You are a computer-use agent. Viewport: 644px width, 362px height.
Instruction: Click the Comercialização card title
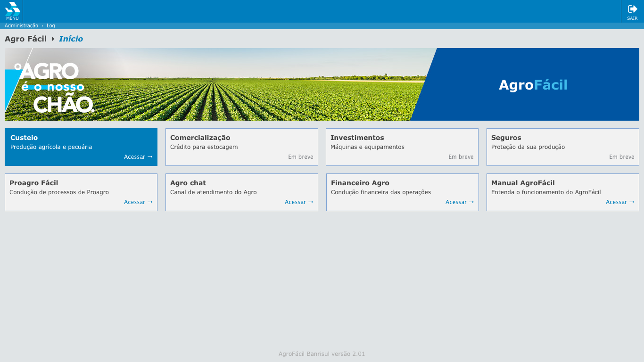point(200,138)
